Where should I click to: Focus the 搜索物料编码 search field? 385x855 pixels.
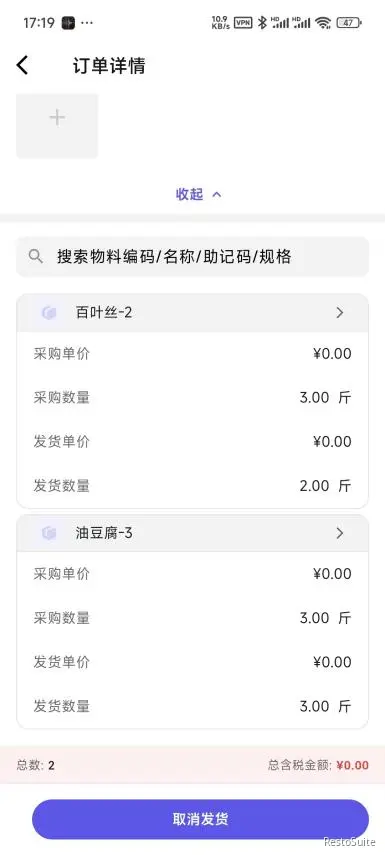click(x=192, y=257)
